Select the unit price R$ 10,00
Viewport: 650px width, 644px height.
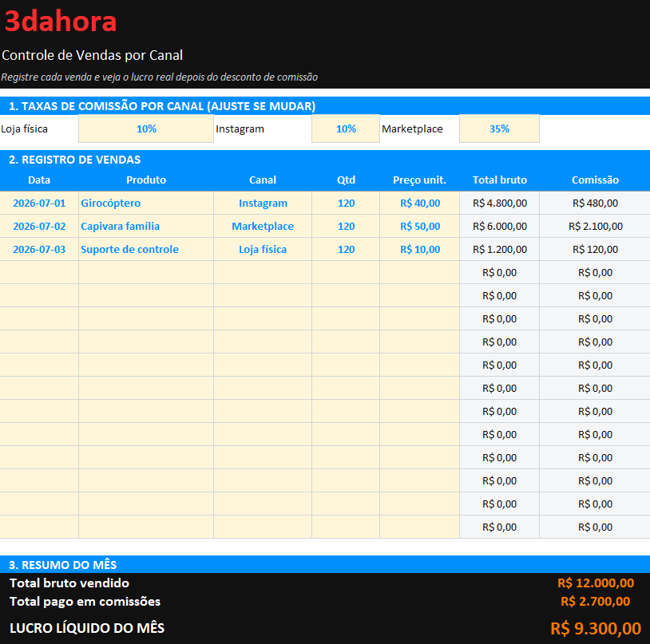point(419,249)
